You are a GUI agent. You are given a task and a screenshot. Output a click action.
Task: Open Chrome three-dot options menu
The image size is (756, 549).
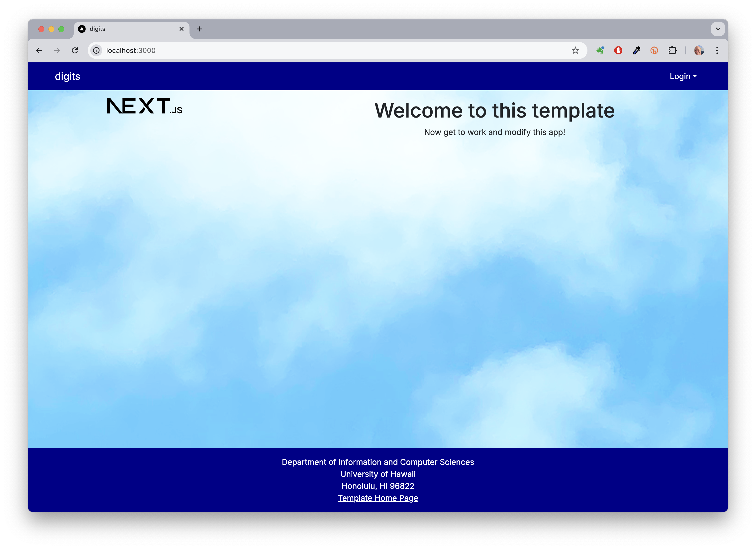point(717,50)
